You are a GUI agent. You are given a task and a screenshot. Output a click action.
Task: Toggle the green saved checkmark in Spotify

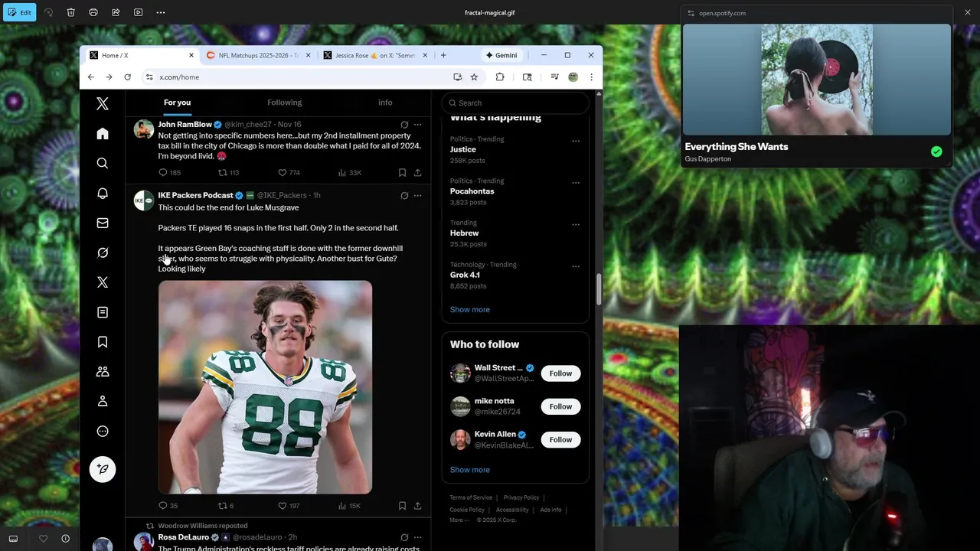[x=936, y=152]
